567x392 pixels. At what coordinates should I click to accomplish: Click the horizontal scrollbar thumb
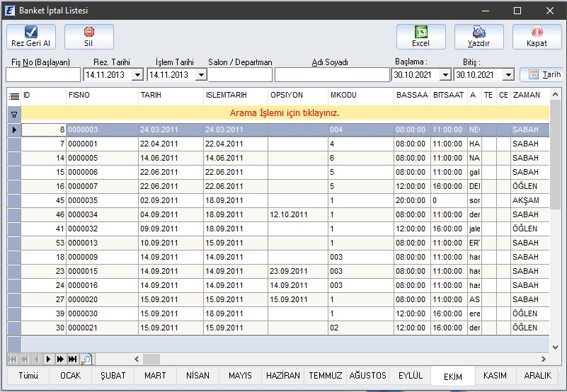151,359
